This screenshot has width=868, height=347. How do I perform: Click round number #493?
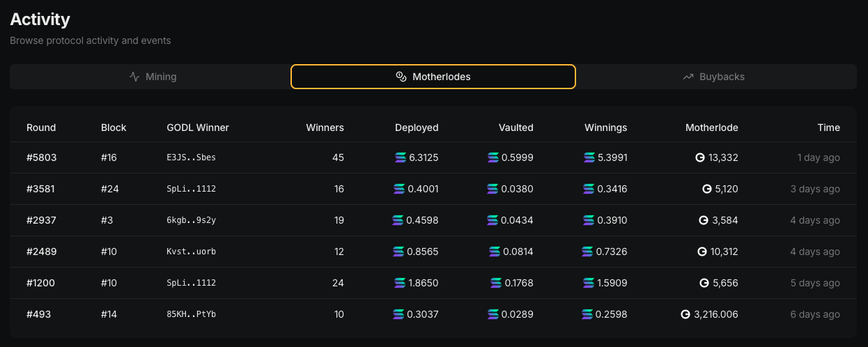pyautogui.click(x=38, y=314)
